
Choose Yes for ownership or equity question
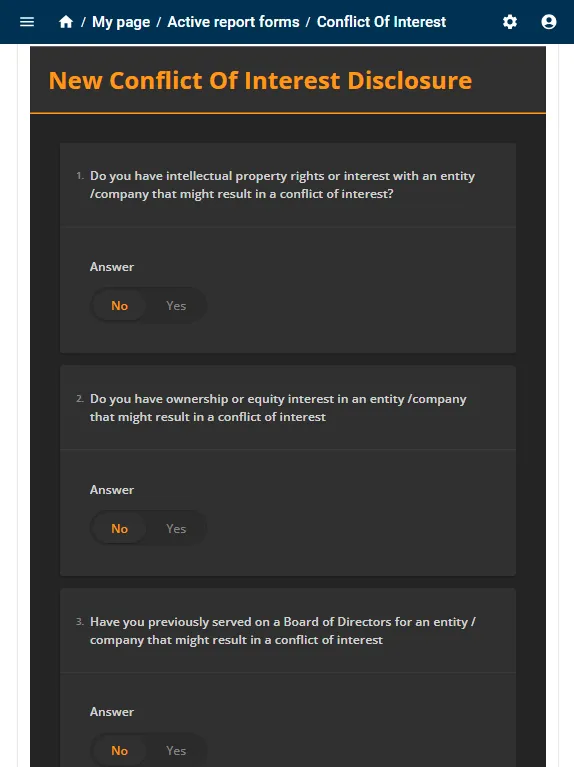tap(176, 529)
